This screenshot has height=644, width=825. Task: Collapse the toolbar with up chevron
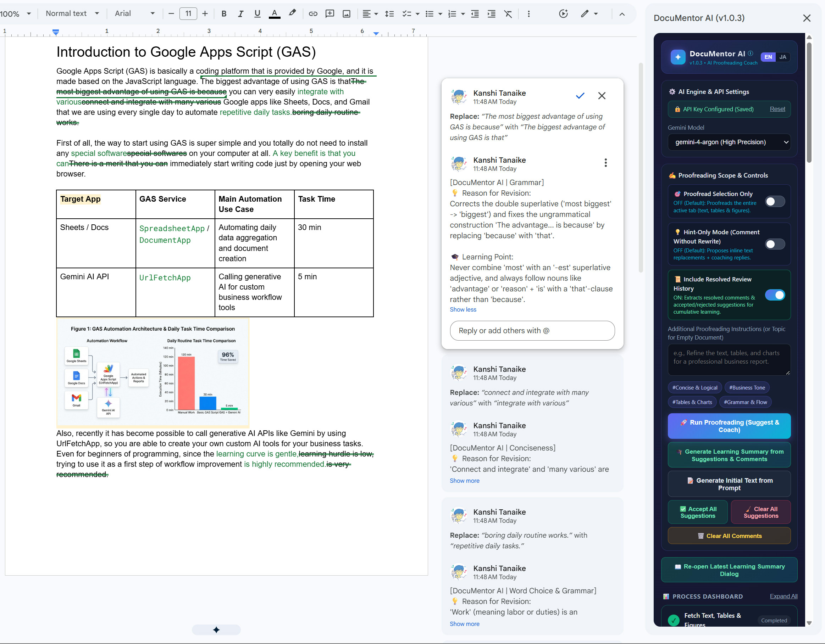[622, 13]
